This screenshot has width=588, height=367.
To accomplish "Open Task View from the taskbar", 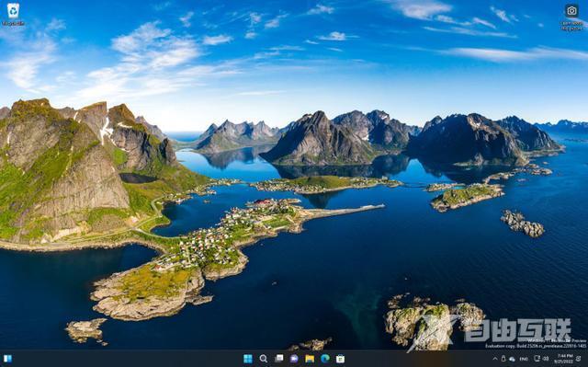I will coord(279,359).
